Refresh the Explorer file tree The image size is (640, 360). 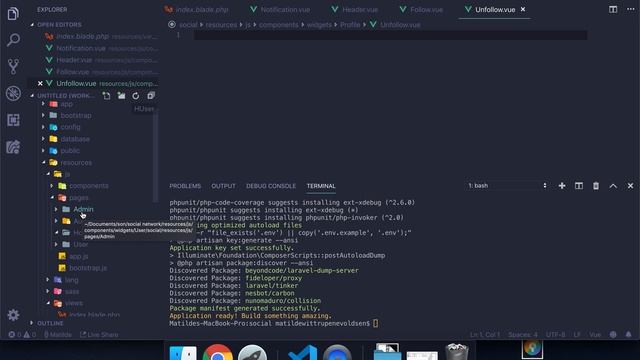coord(136,96)
